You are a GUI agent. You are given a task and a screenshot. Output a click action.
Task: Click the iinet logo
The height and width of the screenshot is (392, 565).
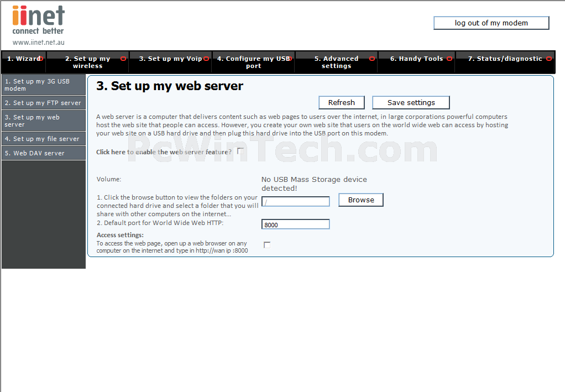[38, 20]
